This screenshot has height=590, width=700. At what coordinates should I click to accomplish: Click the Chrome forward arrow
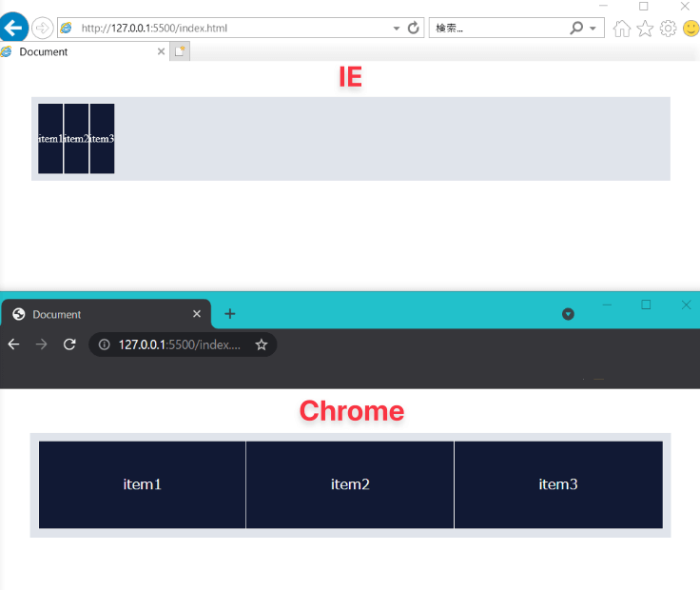[x=42, y=344]
